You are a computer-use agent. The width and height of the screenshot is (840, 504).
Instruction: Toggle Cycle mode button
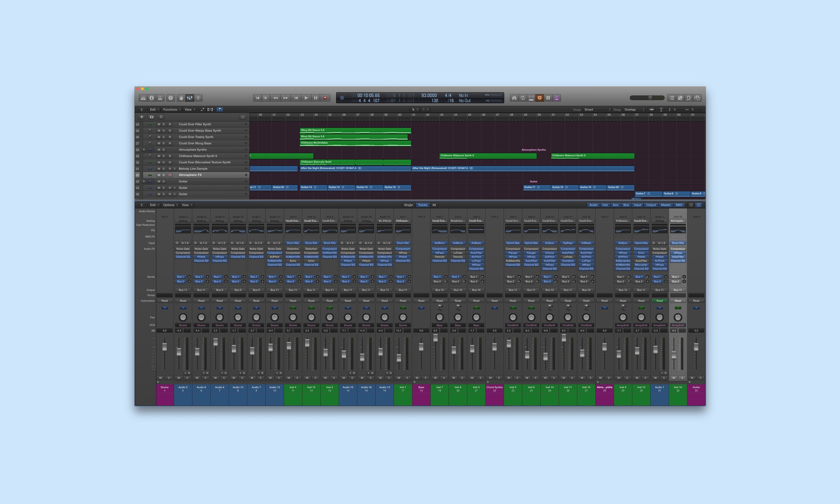pos(523,98)
